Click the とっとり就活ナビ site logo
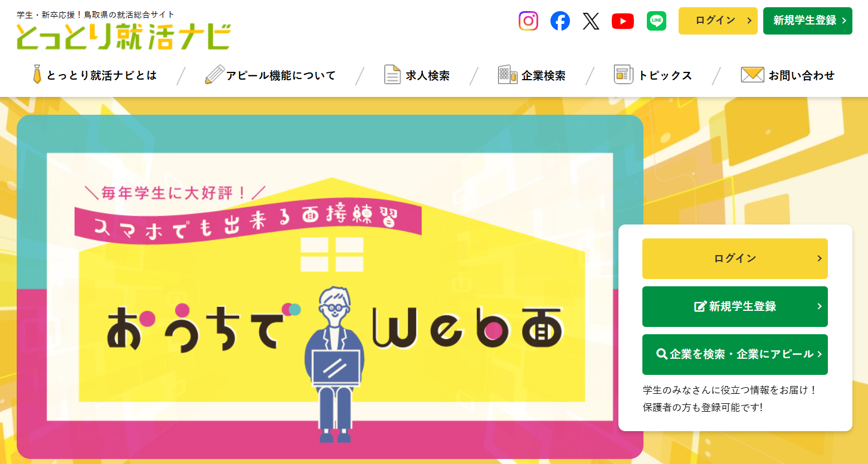 (x=124, y=31)
